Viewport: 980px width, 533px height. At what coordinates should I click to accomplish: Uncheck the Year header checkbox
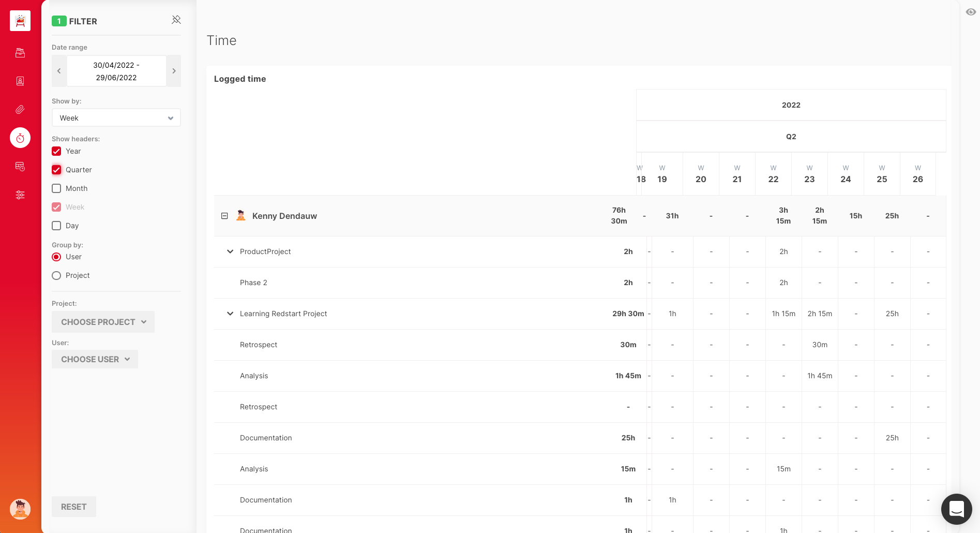57,151
